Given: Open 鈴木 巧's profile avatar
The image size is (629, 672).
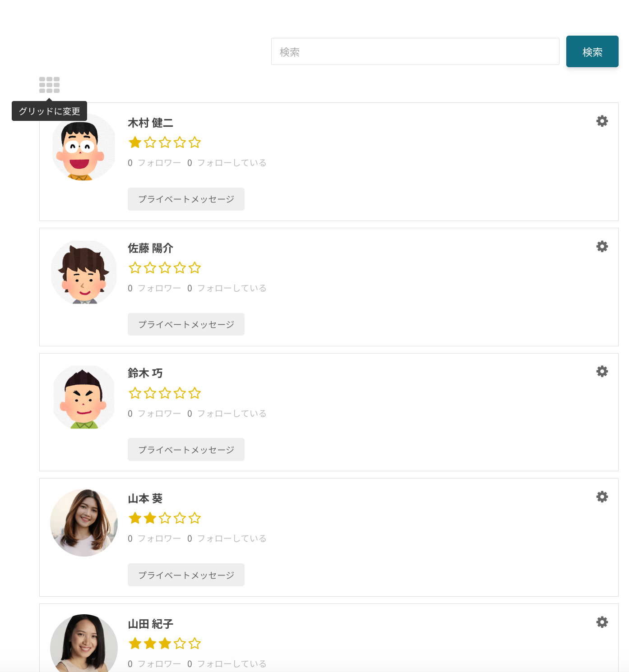Looking at the screenshot, I should (84, 397).
